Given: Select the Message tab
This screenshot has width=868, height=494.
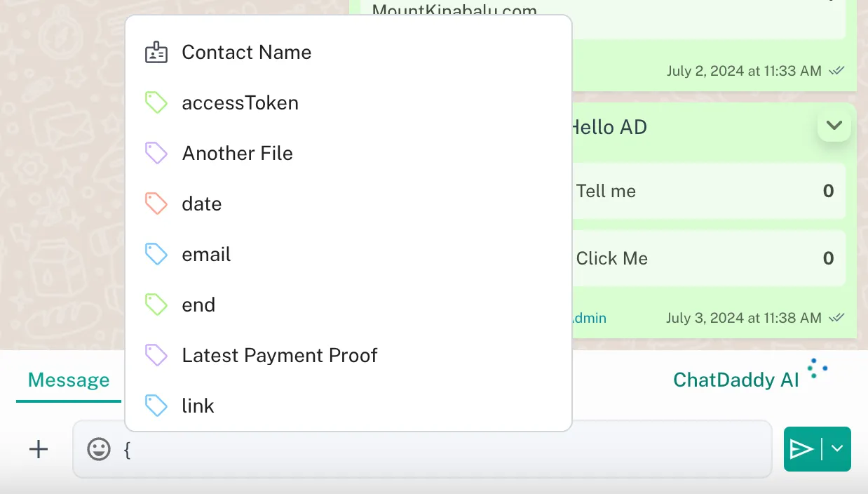Looking at the screenshot, I should pos(69,380).
